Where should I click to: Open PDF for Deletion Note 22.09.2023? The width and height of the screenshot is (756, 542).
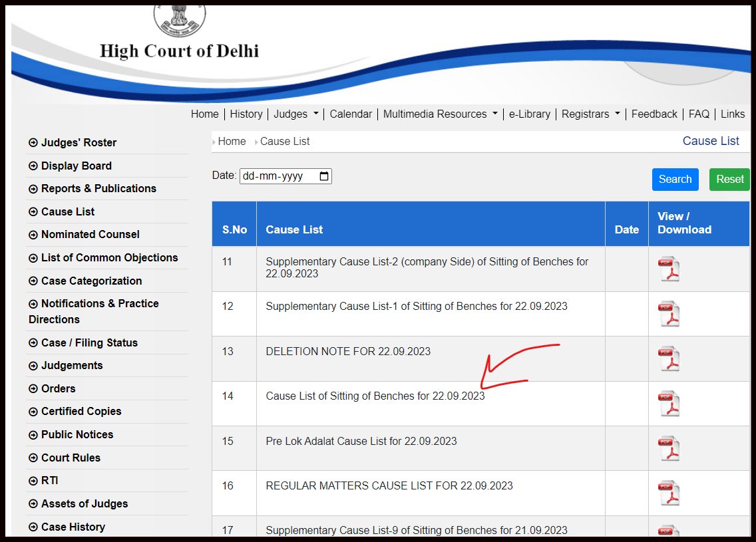(x=669, y=358)
